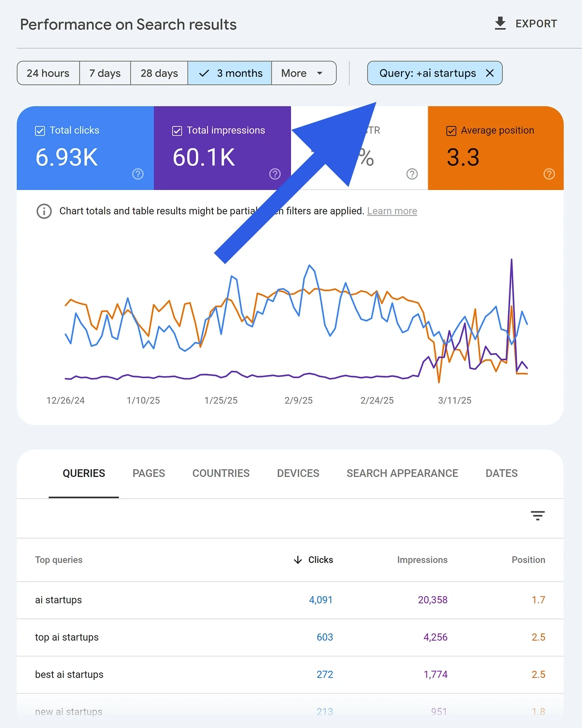This screenshot has height=728, width=582.
Task: Open the table filter options icon
Action: [x=537, y=516]
